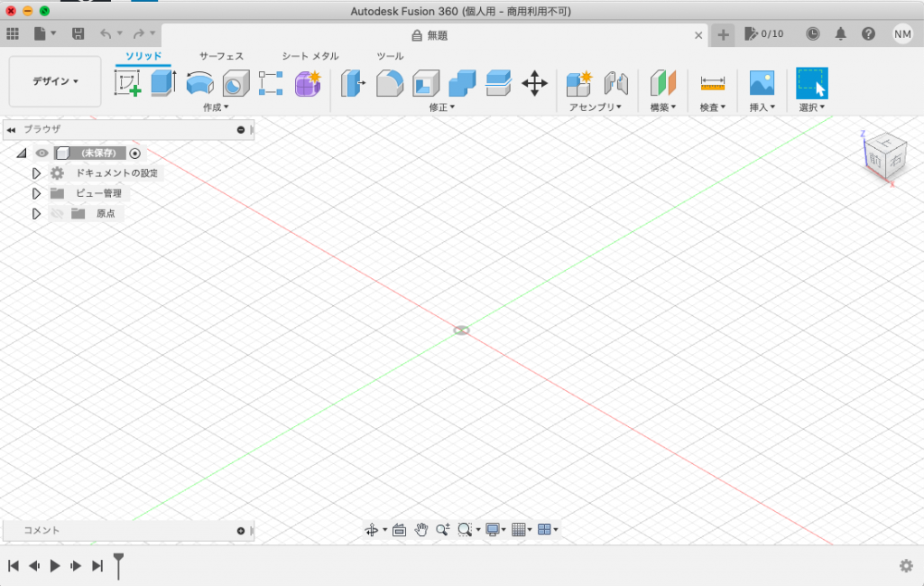
Task: Select the Revolve tool icon
Action: [x=199, y=84]
